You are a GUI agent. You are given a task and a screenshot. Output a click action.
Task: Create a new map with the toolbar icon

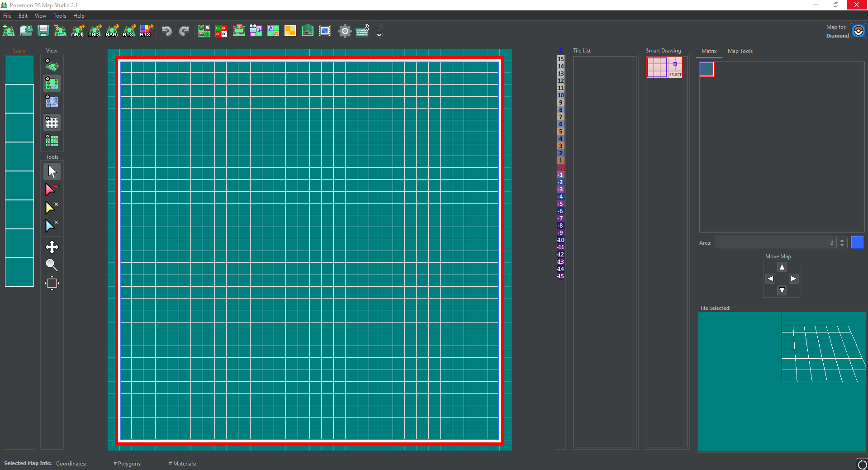pyautogui.click(x=8, y=30)
